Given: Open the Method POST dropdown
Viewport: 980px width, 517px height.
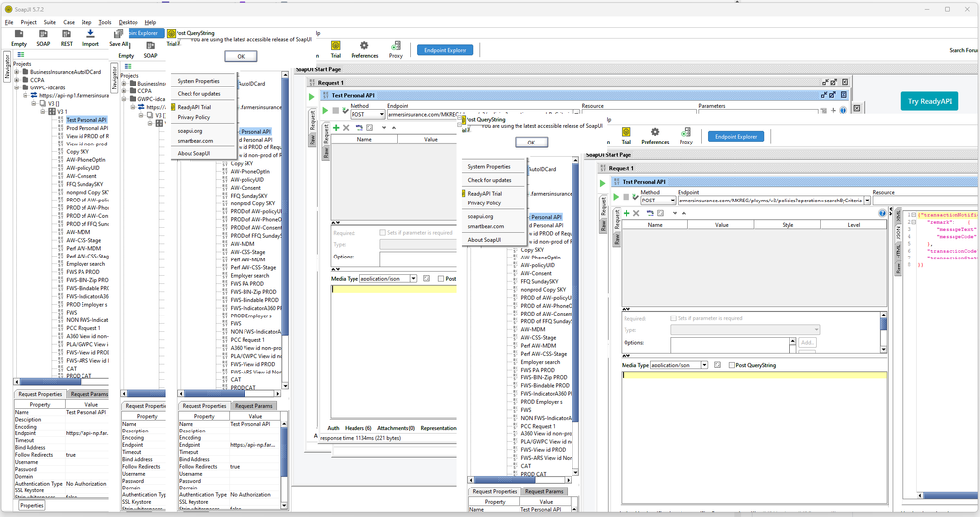Looking at the screenshot, I should click(x=658, y=200).
